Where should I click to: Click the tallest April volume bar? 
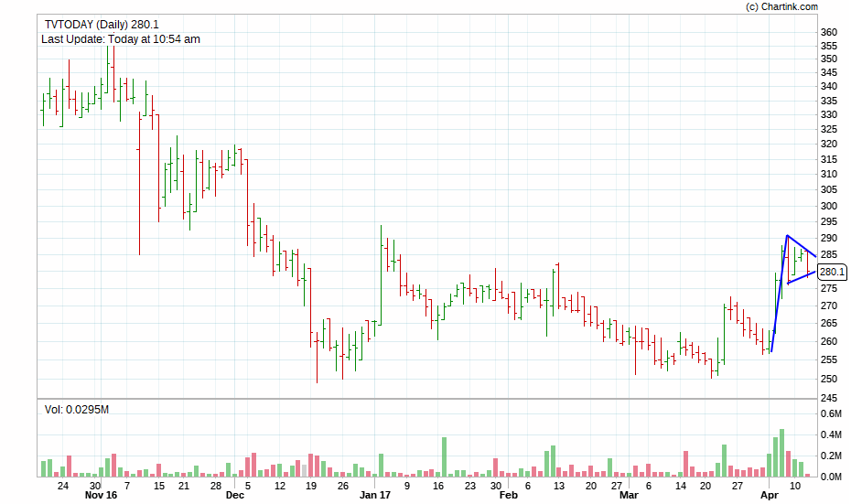[781, 453]
